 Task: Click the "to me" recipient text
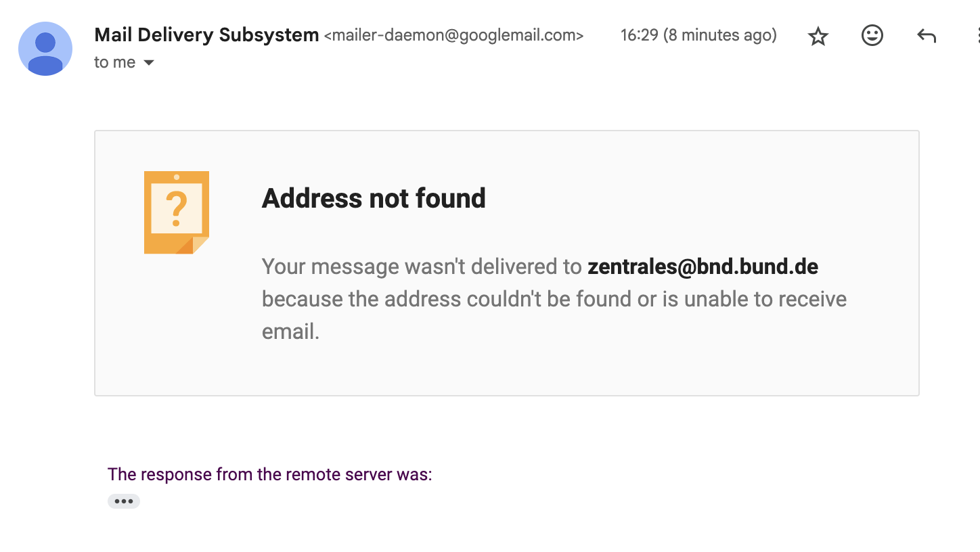point(114,62)
